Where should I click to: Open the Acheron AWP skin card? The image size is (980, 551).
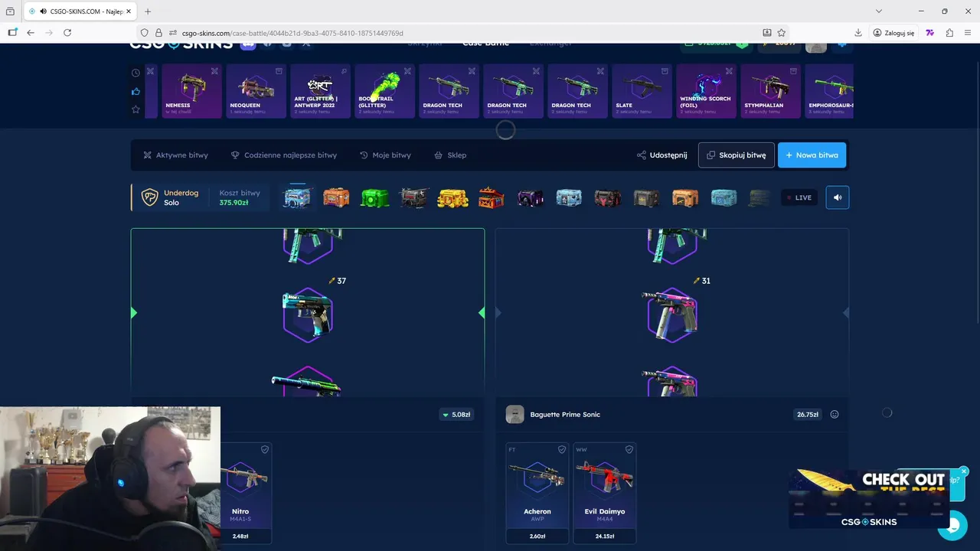point(537,493)
